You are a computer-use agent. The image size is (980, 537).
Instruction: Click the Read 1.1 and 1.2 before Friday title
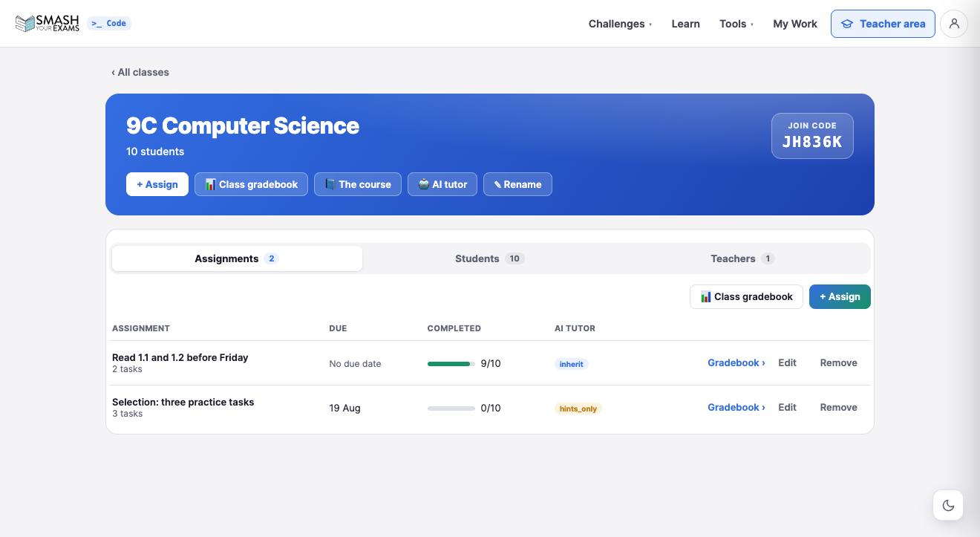point(180,357)
